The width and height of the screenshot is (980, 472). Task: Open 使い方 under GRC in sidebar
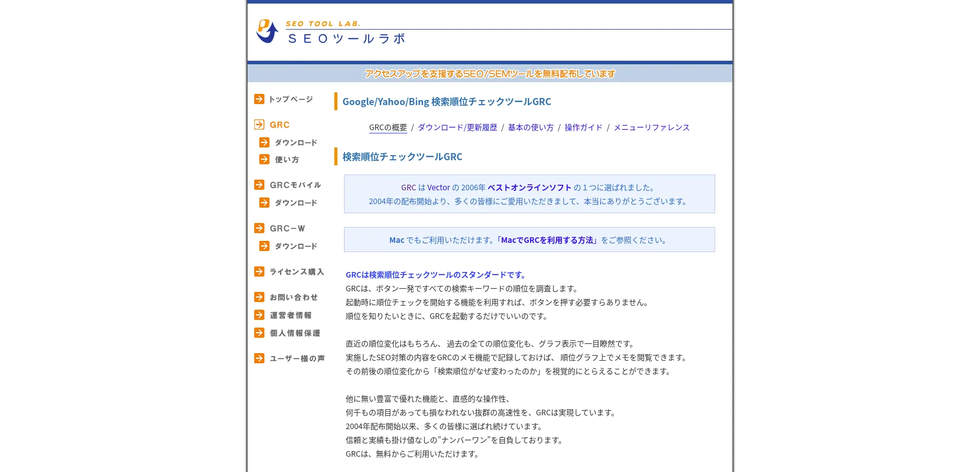click(287, 159)
